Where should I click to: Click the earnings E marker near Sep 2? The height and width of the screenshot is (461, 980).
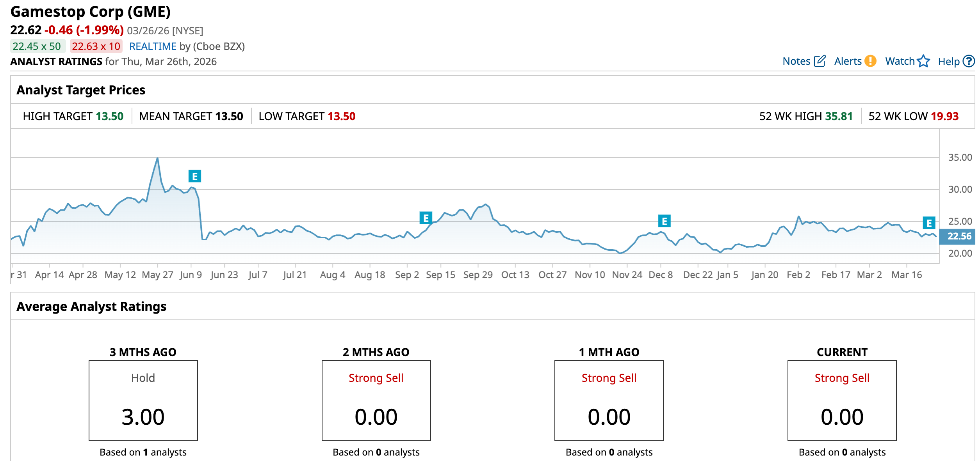[x=426, y=218]
